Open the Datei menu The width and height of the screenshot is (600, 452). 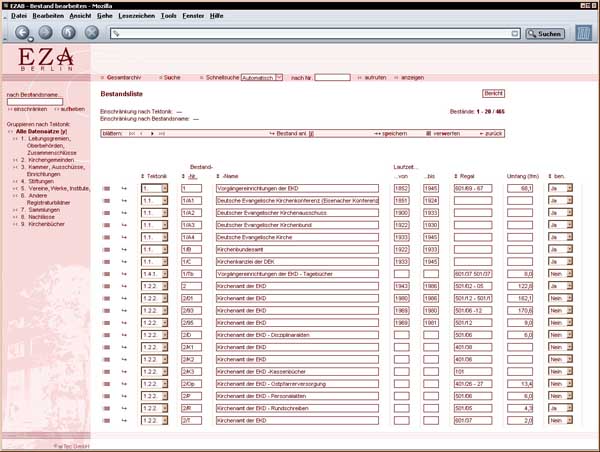click(19, 16)
